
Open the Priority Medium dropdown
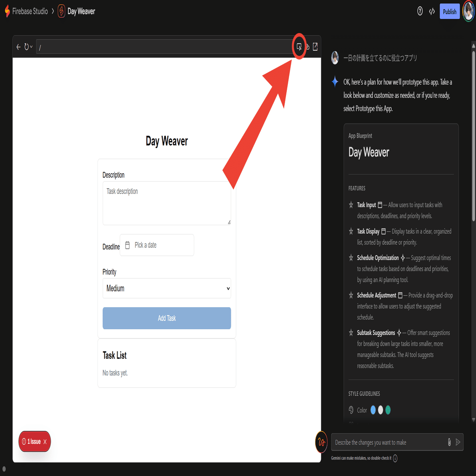[167, 288]
